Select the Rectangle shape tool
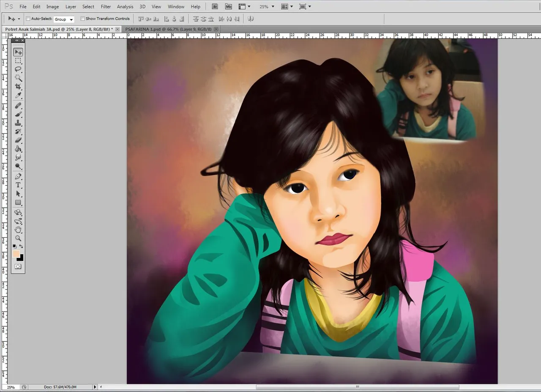 click(x=18, y=202)
